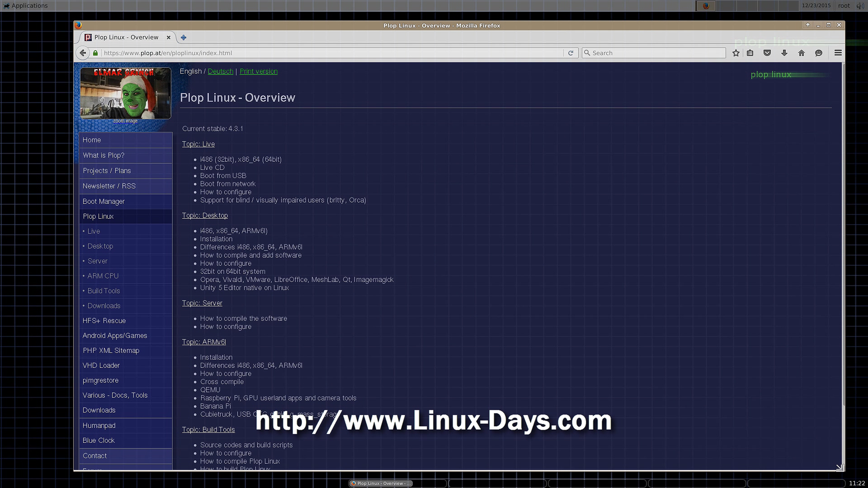Open Newsletter / RSS sidebar item

pyautogui.click(x=126, y=186)
